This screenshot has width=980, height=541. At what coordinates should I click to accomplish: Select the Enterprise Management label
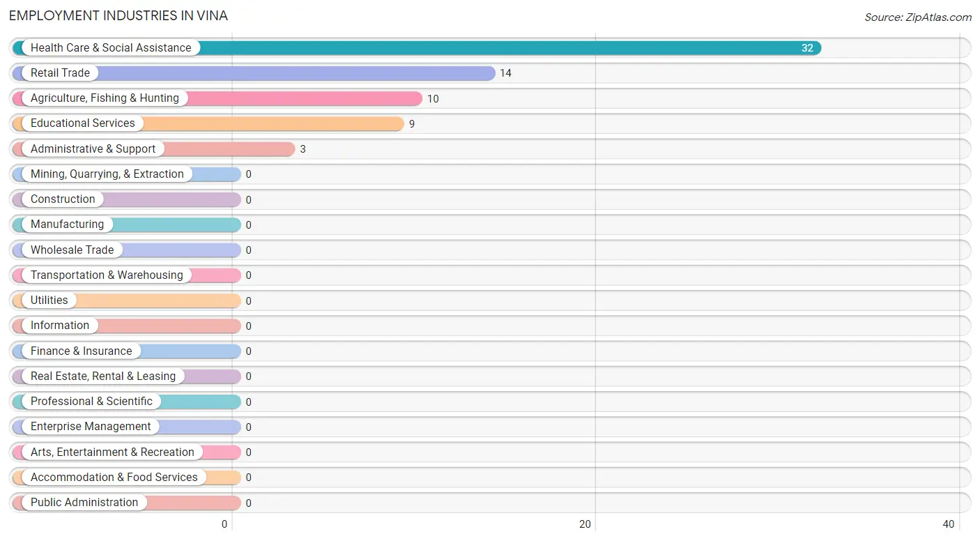coord(91,427)
